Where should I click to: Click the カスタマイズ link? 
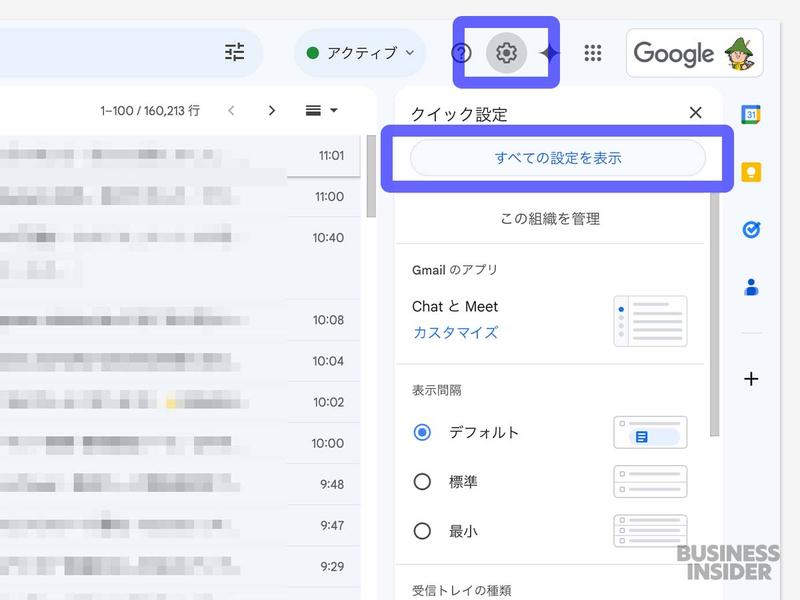[x=455, y=333]
